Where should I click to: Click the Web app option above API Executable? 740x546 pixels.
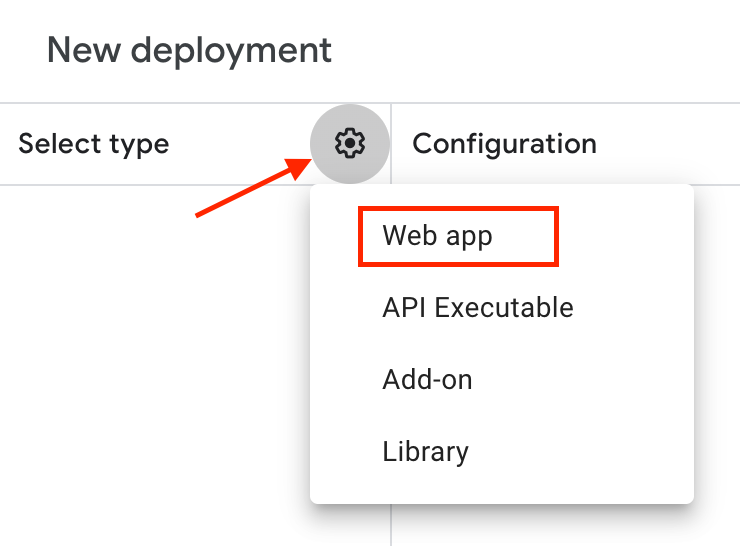[437, 237]
